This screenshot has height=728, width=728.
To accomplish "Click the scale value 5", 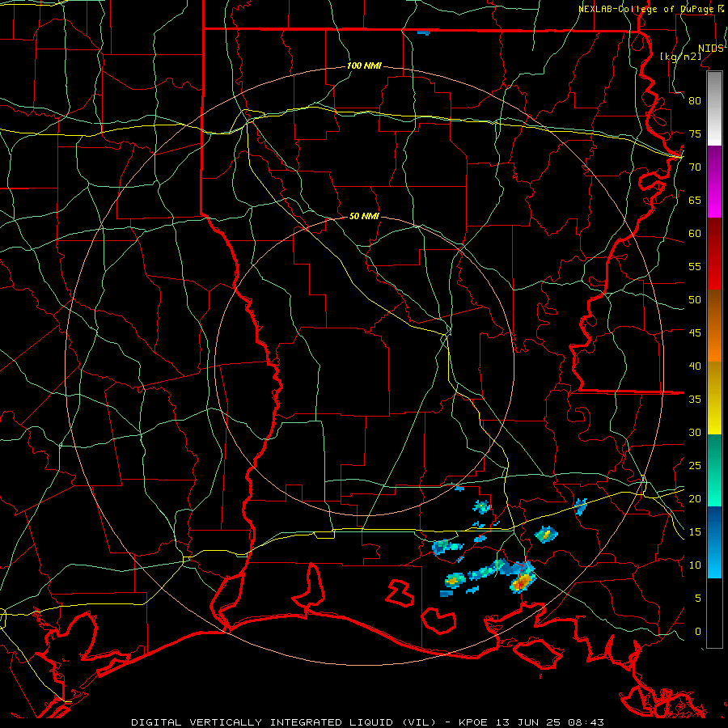I will pyautogui.click(x=698, y=599).
